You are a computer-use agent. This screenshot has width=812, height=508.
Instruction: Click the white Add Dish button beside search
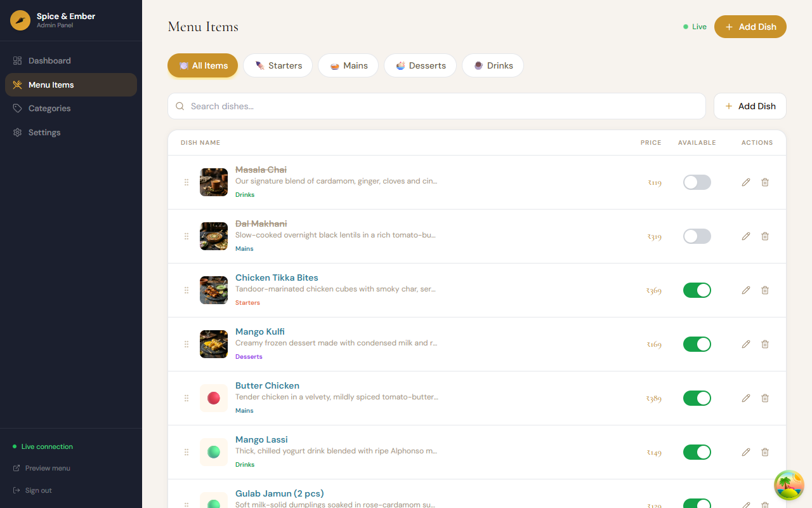pyautogui.click(x=750, y=106)
